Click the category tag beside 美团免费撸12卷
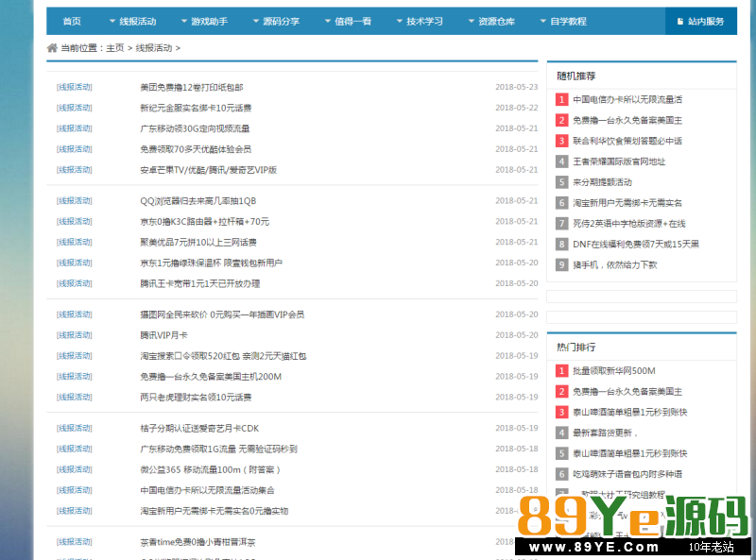756x560 pixels. click(x=75, y=87)
